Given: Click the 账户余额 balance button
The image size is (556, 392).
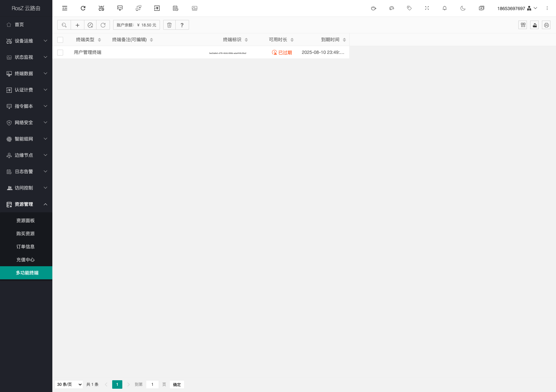Looking at the screenshot, I should (x=136, y=25).
